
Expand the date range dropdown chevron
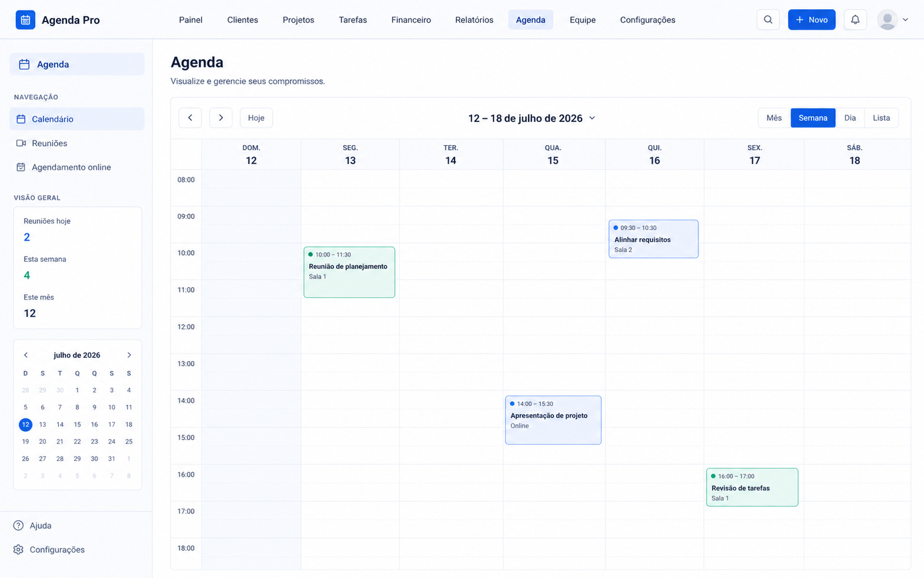(592, 118)
